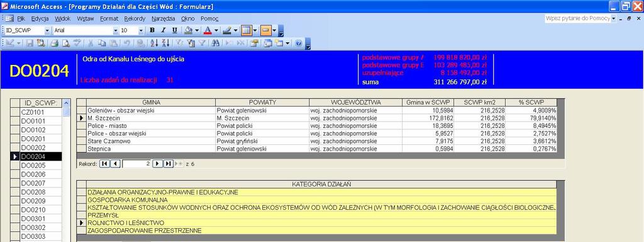
Task: Click the 'Powiat gryfiński' cell
Action: [x=262, y=141]
